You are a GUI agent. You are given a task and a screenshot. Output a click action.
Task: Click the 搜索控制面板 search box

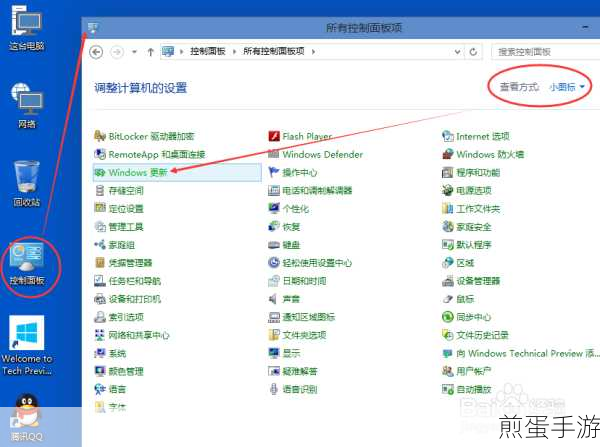[545, 52]
